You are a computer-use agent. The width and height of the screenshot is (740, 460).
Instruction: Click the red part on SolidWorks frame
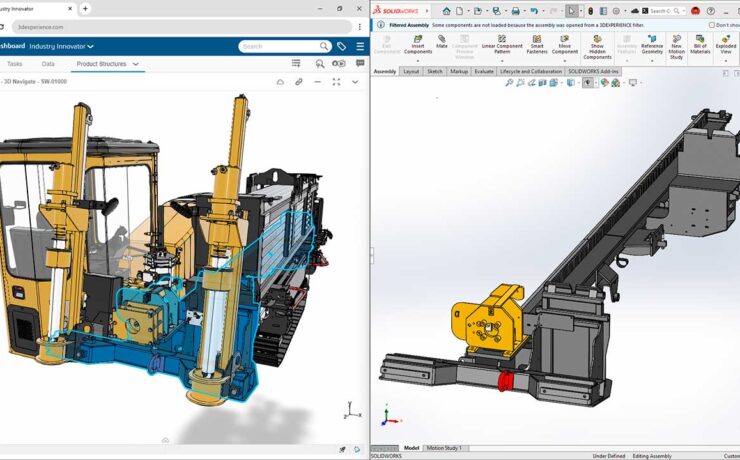point(505,381)
